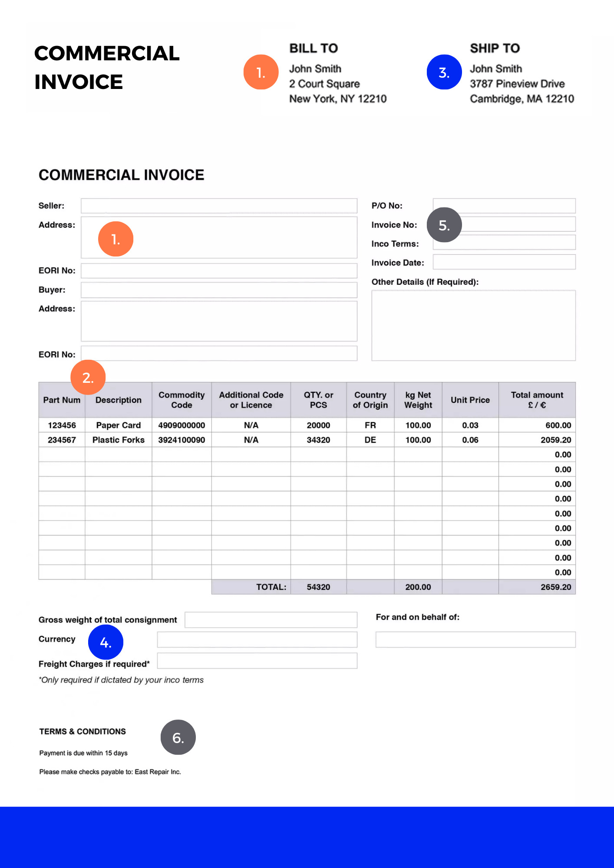This screenshot has width=614, height=868.
Task: Click the Buyer name input field
Action: point(219,290)
